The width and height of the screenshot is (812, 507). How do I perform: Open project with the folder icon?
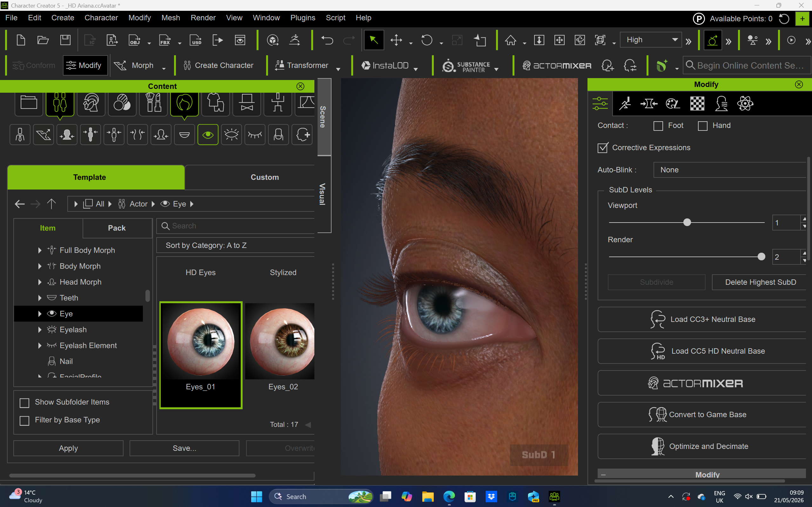[43, 40]
